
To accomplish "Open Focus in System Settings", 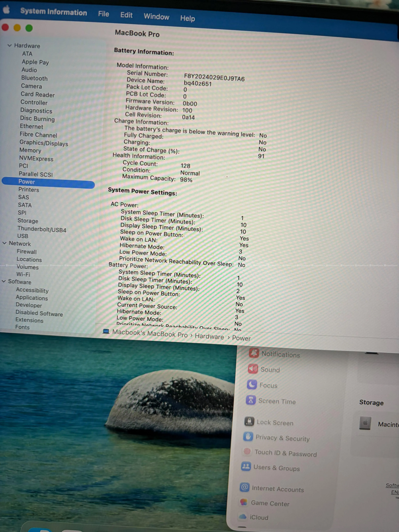I will [x=262, y=385].
